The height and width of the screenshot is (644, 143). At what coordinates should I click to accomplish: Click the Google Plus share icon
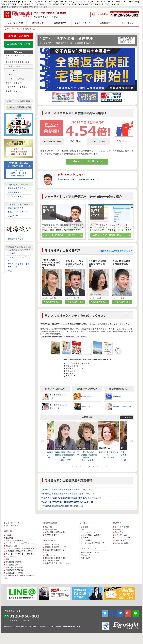pos(128,613)
